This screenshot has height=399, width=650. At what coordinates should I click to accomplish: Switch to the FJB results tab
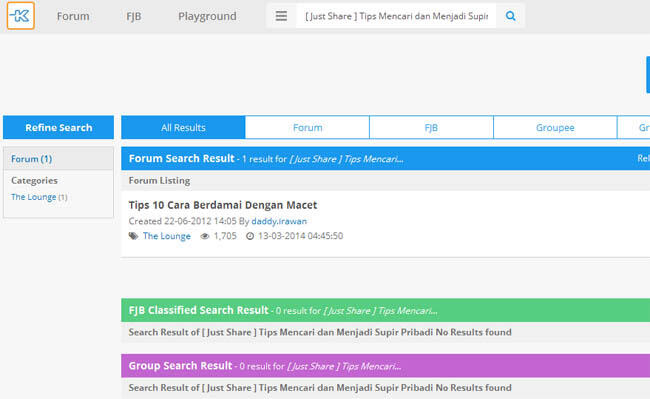click(x=431, y=127)
